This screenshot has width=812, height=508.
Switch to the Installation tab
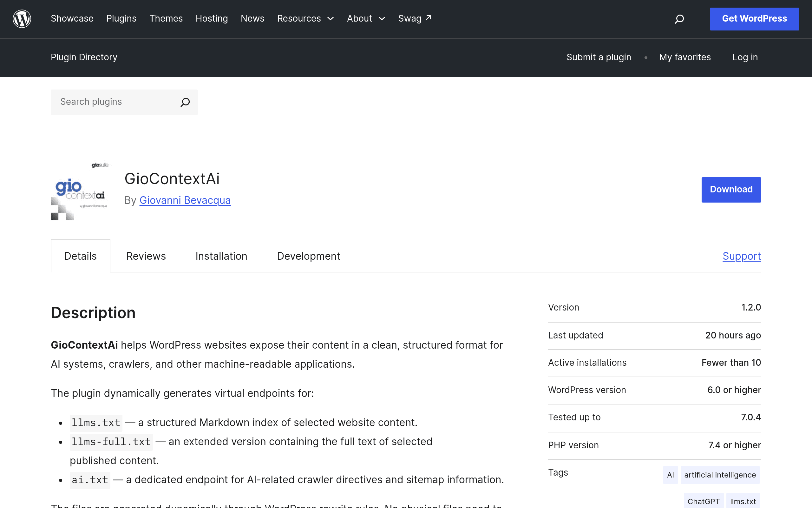pos(221,256)
